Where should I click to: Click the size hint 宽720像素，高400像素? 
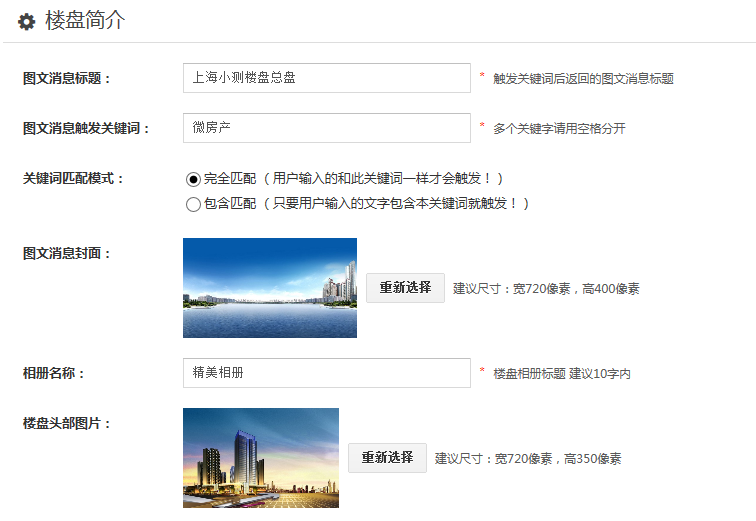pyautogui.click(x=546, y=289)
